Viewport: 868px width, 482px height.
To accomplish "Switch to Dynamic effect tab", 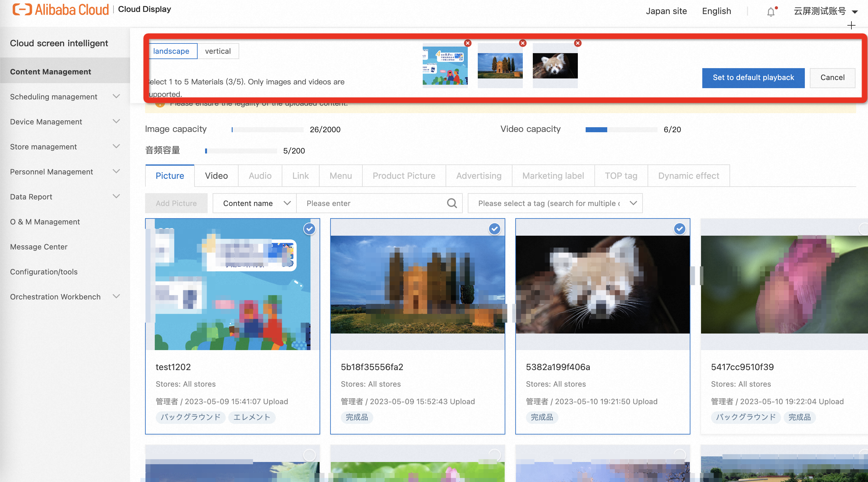I will pos(689,175).
